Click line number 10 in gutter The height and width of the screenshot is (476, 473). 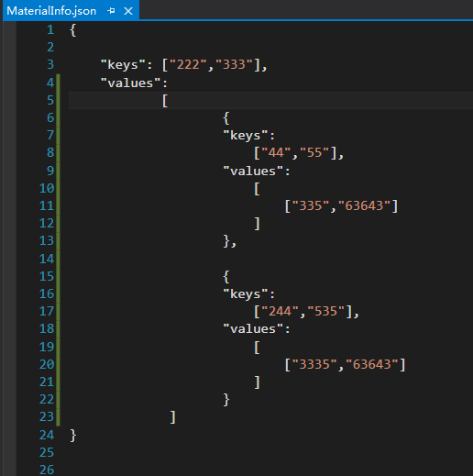(x=47, y=188)
